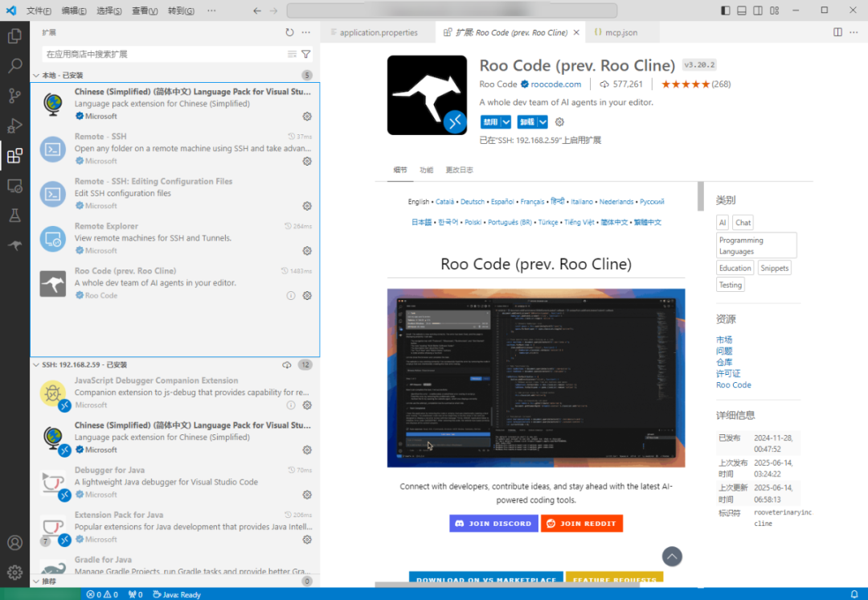The width and height of the screenshot is (868, 600).
Task: Open the Deutsch language link
Action: pyautogui.click(x=473, y=202)
